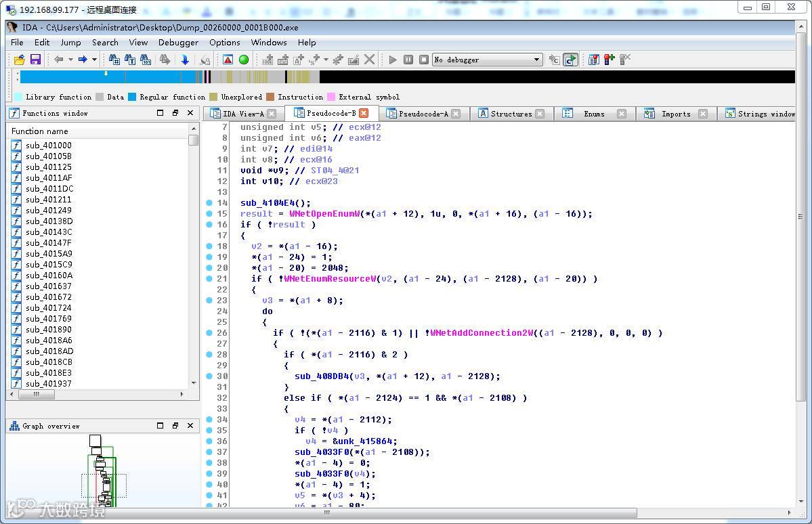Open the Windows menu

(269, 43)
